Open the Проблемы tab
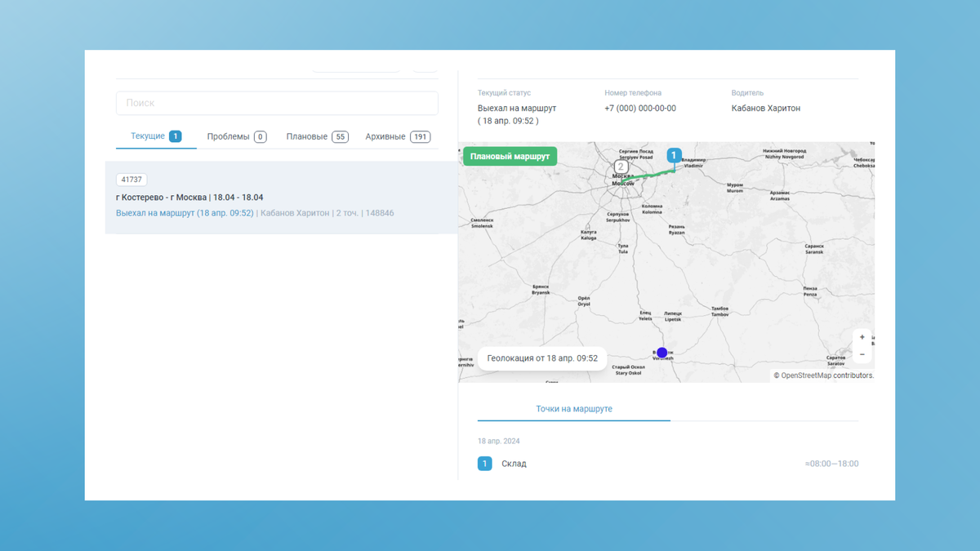980x551 pixels. 236,136
